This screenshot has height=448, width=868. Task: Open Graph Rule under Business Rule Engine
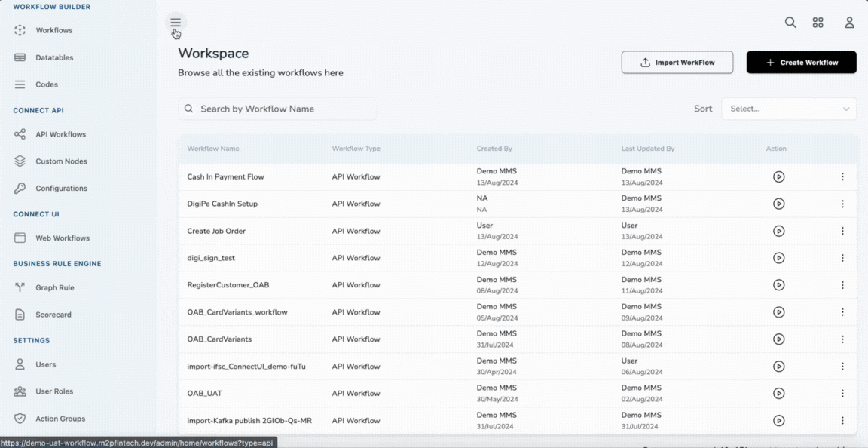click(x=54, y=287)
